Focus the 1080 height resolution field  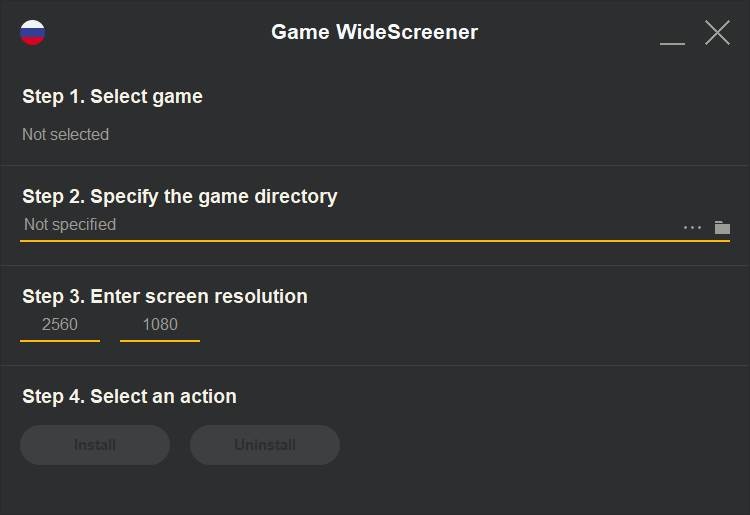[160, 324]
